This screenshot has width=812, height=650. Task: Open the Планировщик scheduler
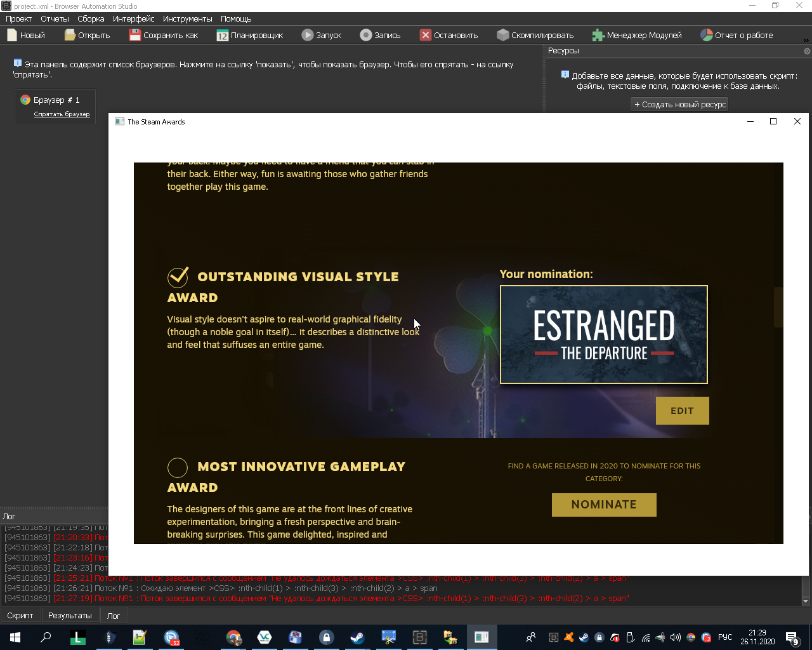(250, 35)
